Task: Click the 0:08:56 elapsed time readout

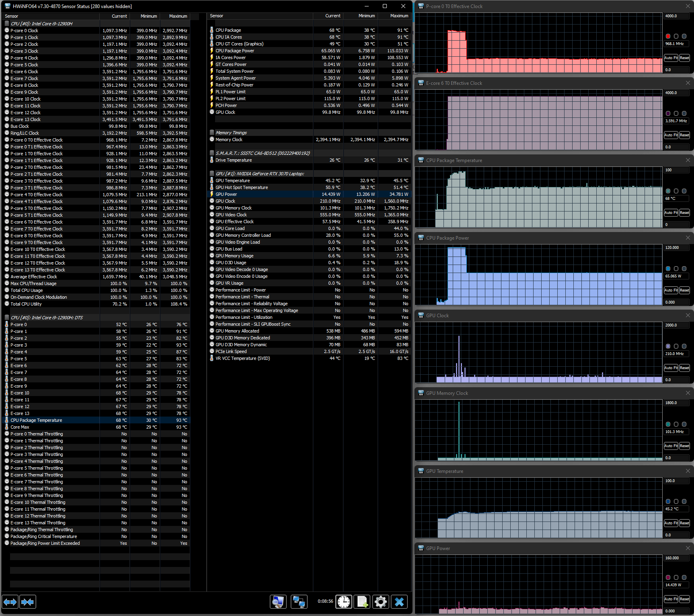Action: [x=325, y=602]
